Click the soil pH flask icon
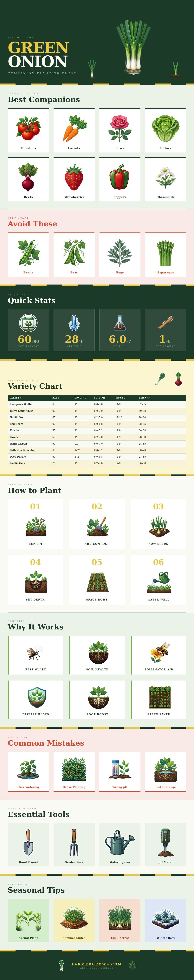The image size is (194, 980). click(120, 323)
